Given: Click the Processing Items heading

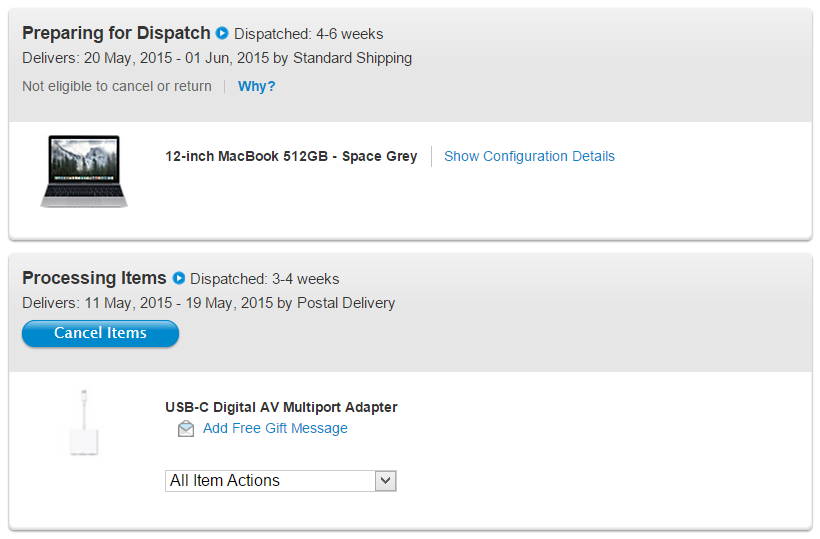Looking at the screenshot, I should click(x=94, y=278).
